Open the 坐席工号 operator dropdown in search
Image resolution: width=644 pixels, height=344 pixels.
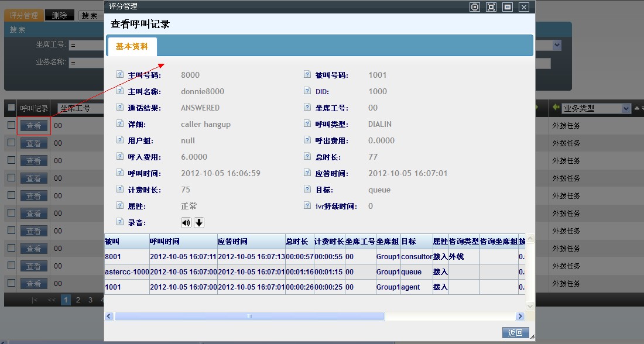[86, 45]
